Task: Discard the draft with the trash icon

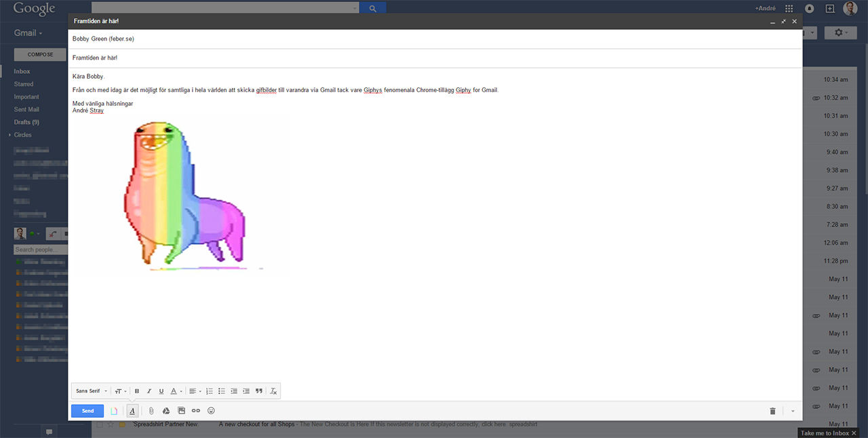Action: (772, 411)
